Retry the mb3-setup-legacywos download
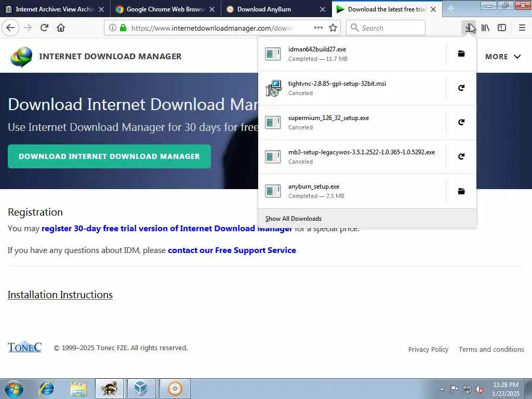The height and width of the screenshot is (399, 532). 461,156
